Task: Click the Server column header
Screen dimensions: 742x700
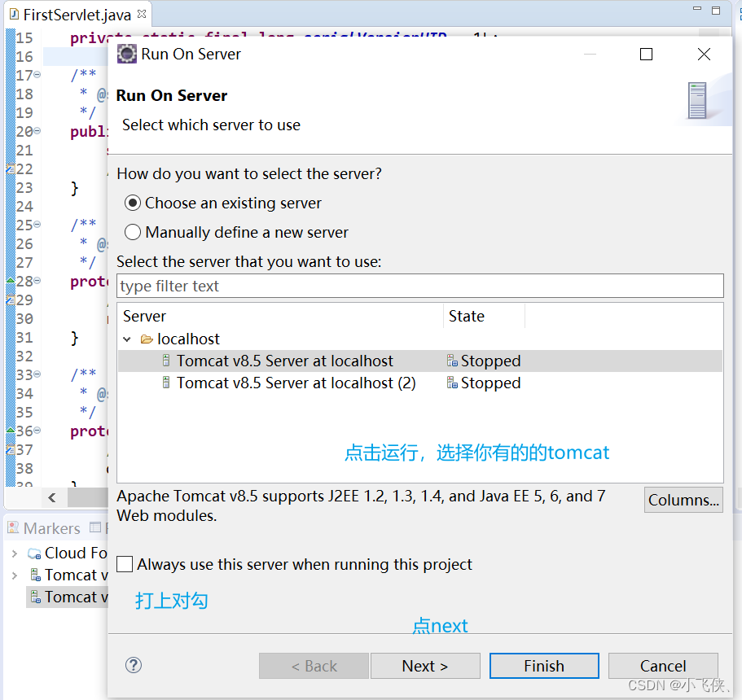Action: [280, 316]
